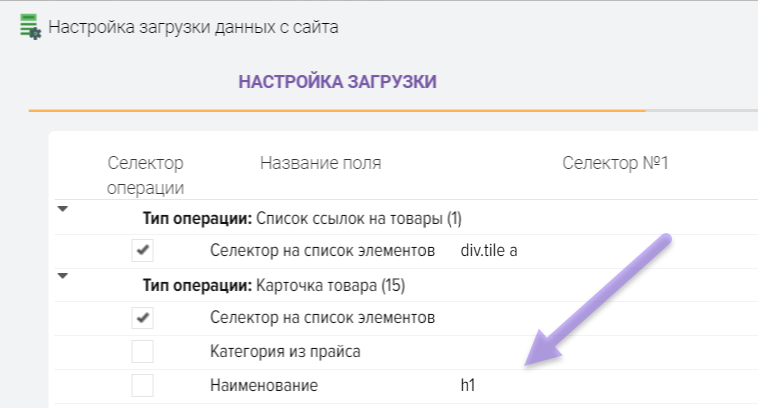
Task: Select the Список ссылок на товары (1) group row
Action: click(300, 217)
